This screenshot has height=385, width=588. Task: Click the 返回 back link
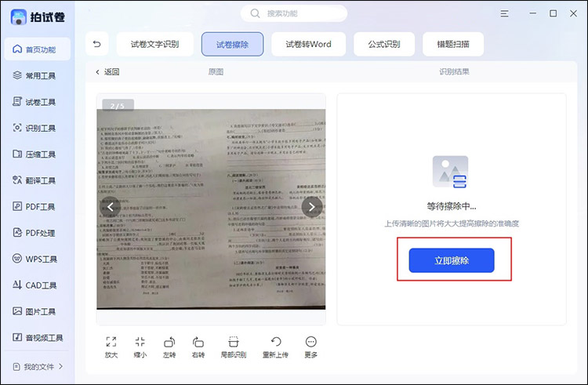(107, 71)
